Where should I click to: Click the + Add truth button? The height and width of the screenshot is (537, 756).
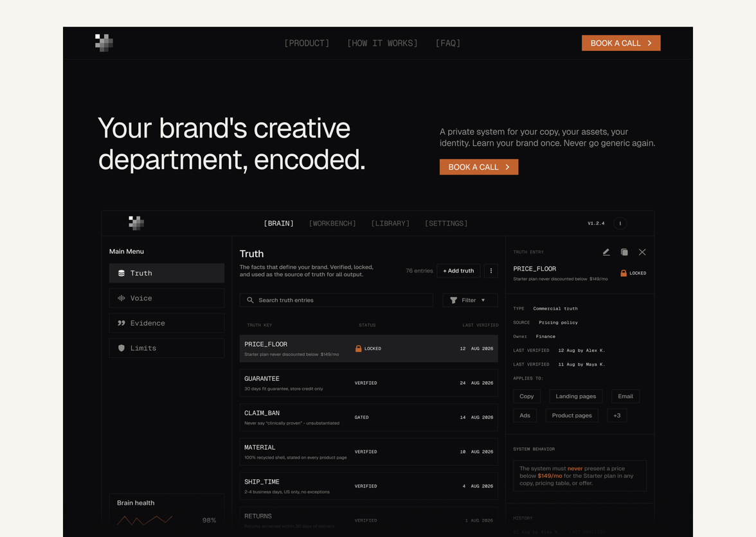458,270
